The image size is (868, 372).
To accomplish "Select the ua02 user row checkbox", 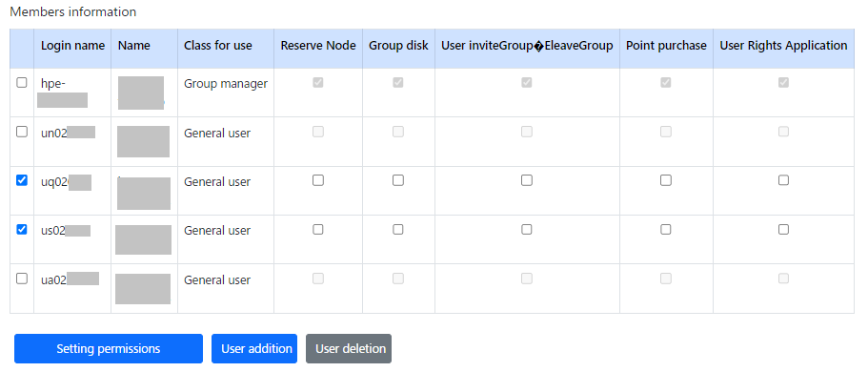I will point(22,279).
